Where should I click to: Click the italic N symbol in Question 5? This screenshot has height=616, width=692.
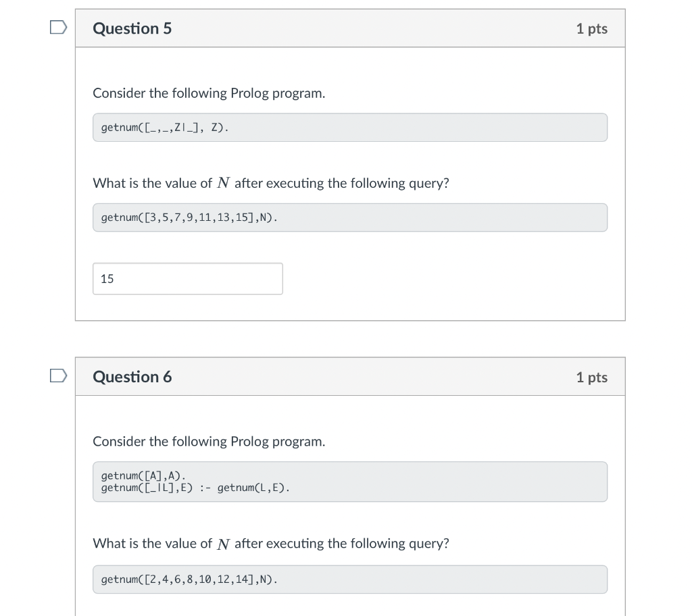click(x=223, y=182)
